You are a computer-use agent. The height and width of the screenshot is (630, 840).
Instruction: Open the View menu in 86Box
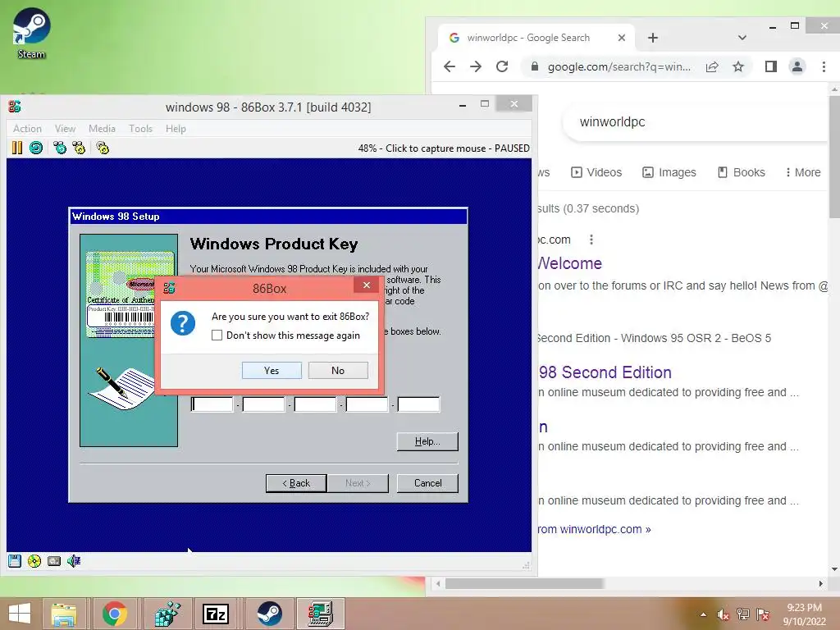click(65, 129)
